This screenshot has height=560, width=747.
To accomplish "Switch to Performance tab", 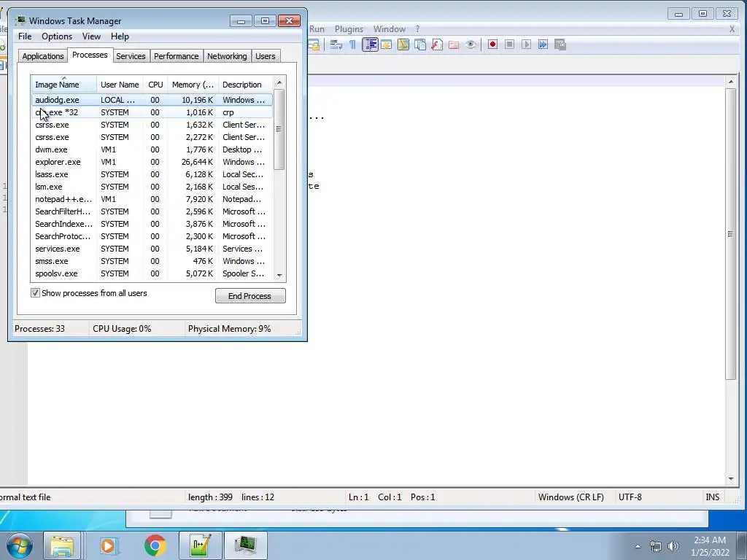I will [x=176, y=56].
